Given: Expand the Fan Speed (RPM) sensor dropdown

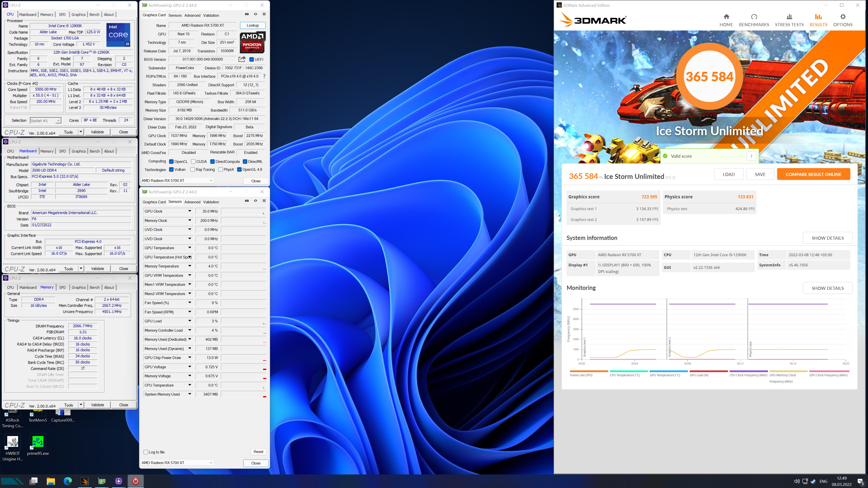Looking at the screenshot, I should (190, 312).
